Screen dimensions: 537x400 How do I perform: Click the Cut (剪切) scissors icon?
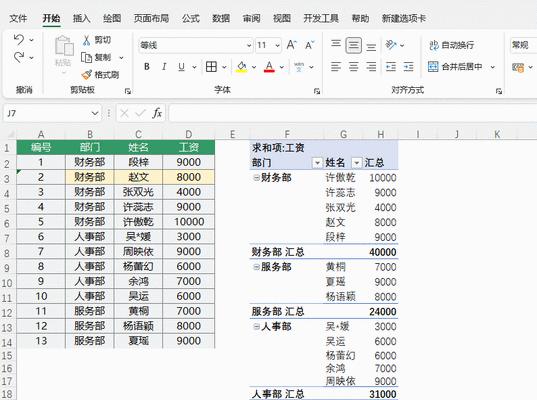(86, 40)
